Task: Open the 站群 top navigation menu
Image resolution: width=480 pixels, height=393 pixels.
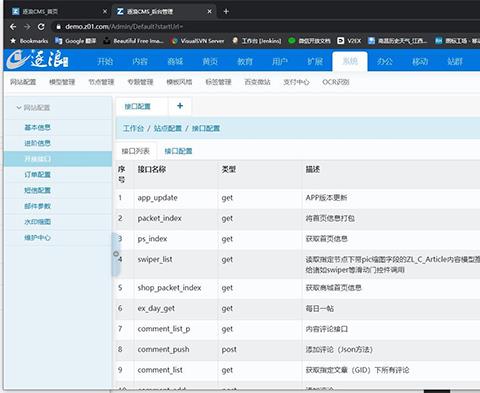Action: pyautogui.click(x=455, y=61)
